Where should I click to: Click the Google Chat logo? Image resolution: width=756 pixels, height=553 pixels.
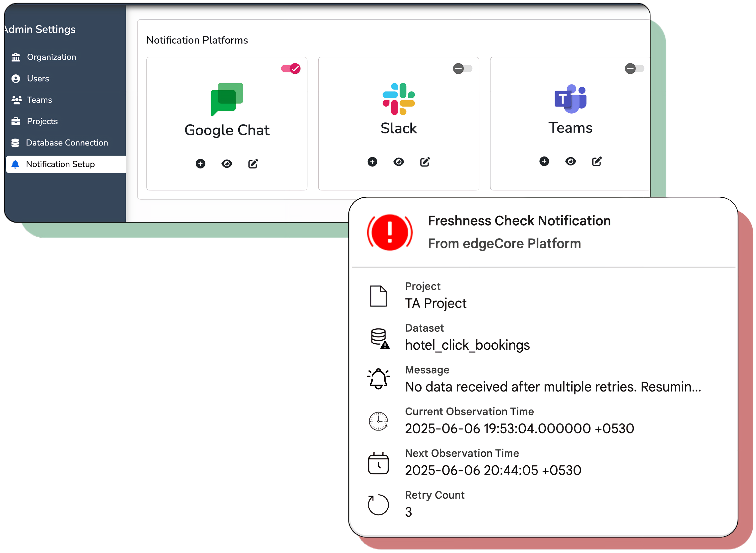coord(227,99)
